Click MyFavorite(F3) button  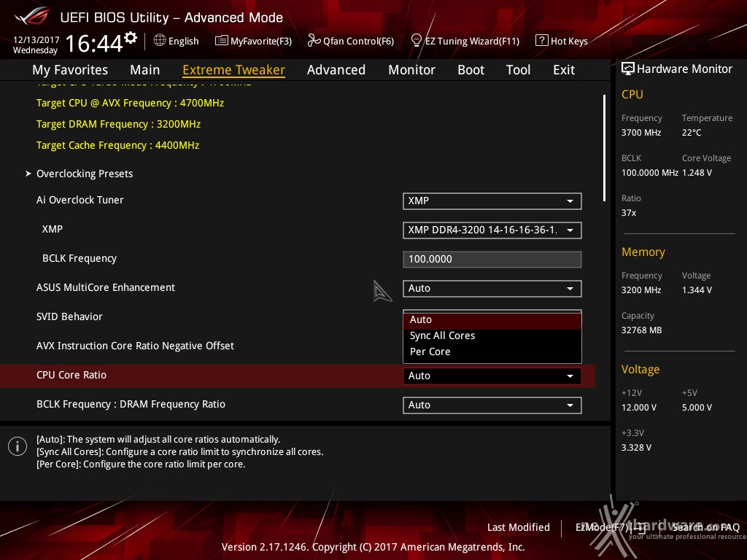click(x=253, y=41)
